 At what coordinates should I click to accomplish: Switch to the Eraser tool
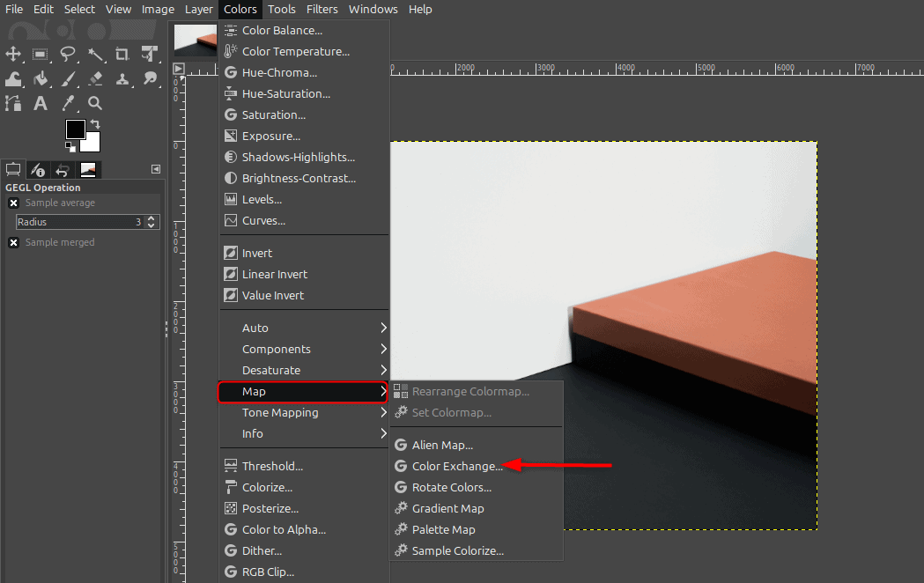point(95,79)
